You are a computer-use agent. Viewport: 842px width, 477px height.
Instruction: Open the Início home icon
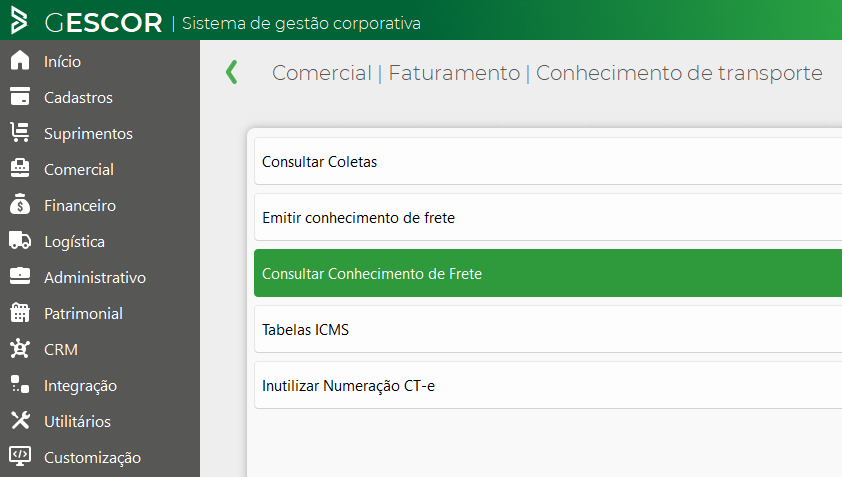click(x=20, y=60)
